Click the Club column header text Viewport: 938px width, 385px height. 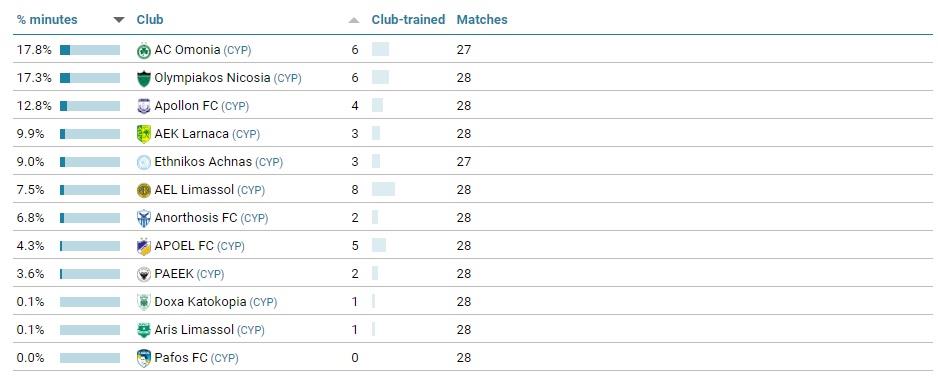[x=150, y=19]
